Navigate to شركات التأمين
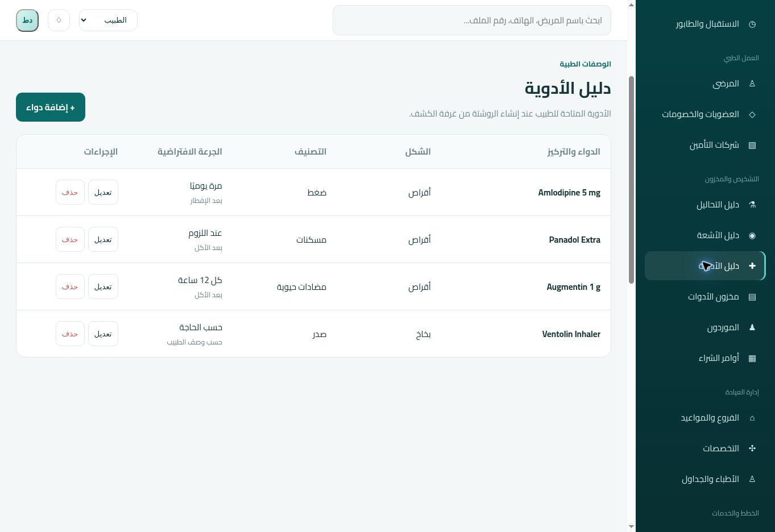 [x=705, y=145]
